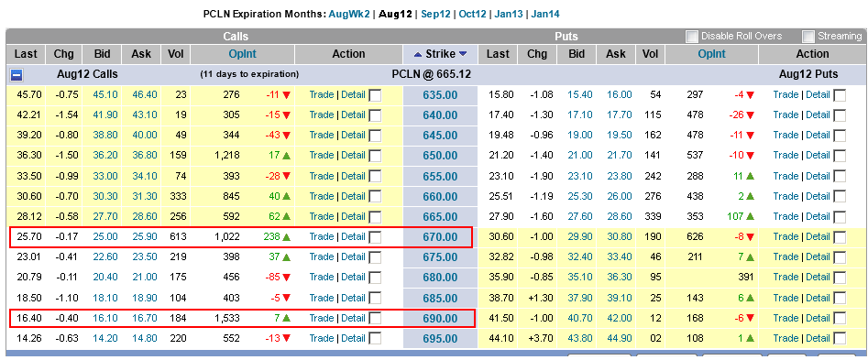The height and width of the screenshot is (360, 868).
Task: View Detail for 650.00 put
Action: pos(818,156)
